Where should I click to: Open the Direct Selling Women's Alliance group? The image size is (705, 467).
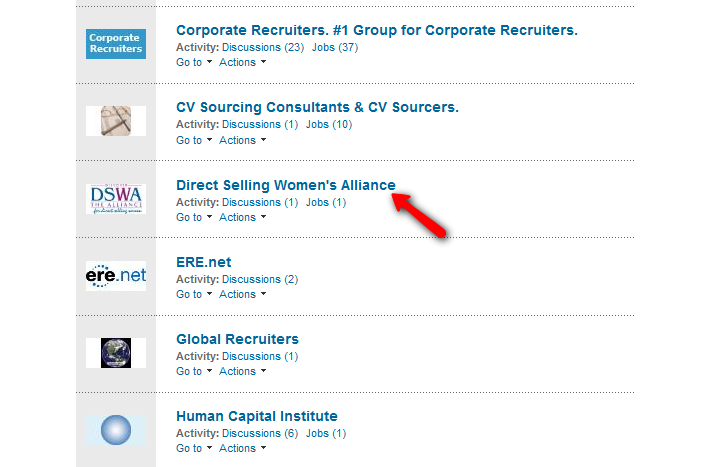pos(286,185)
